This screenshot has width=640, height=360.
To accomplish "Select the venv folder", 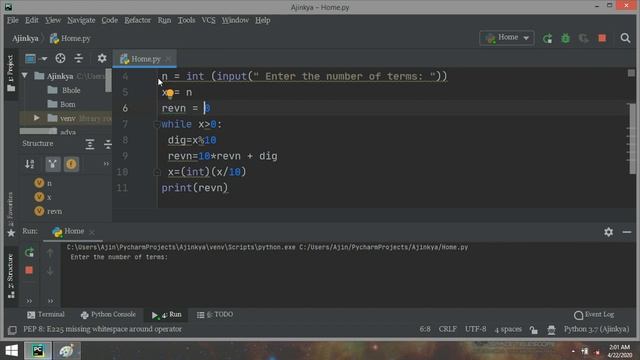I will point(67,118).
